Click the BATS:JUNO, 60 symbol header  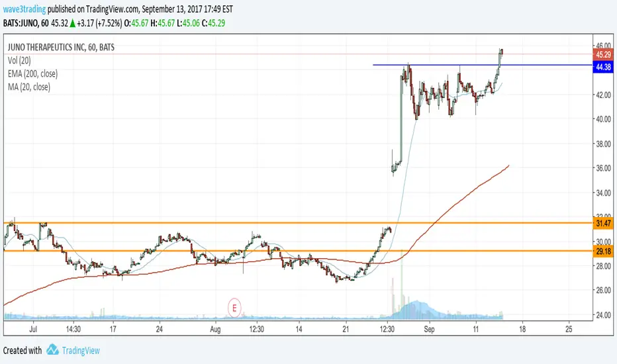[26, 23]
